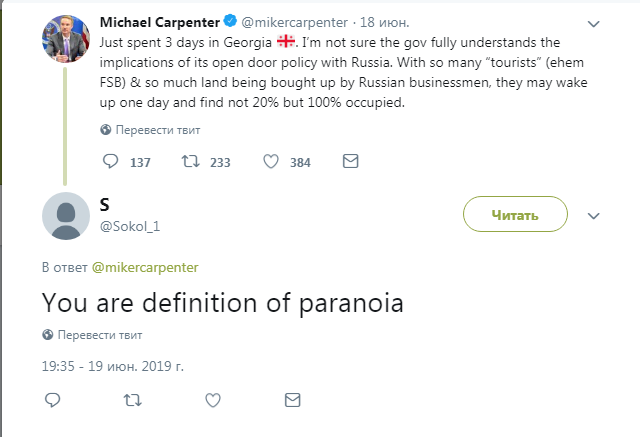Viewport: 640px width, 437px height.
Task: Expand options chevron next to Читать button
Action: tap(593, 215)
